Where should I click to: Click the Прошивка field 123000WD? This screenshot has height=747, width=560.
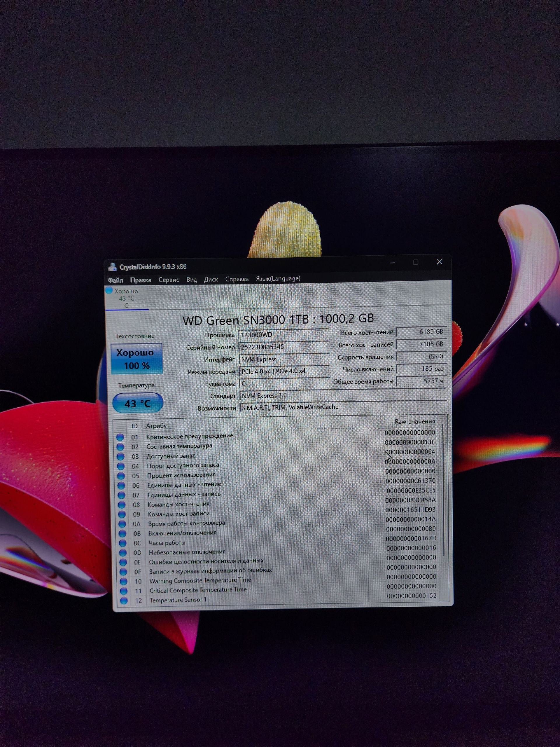tap(283, 335)
